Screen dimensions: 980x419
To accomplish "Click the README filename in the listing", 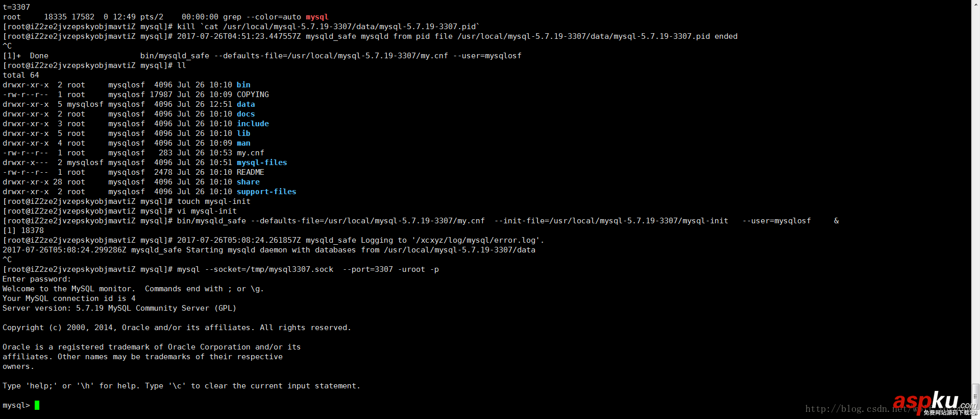I will [250, 172].
